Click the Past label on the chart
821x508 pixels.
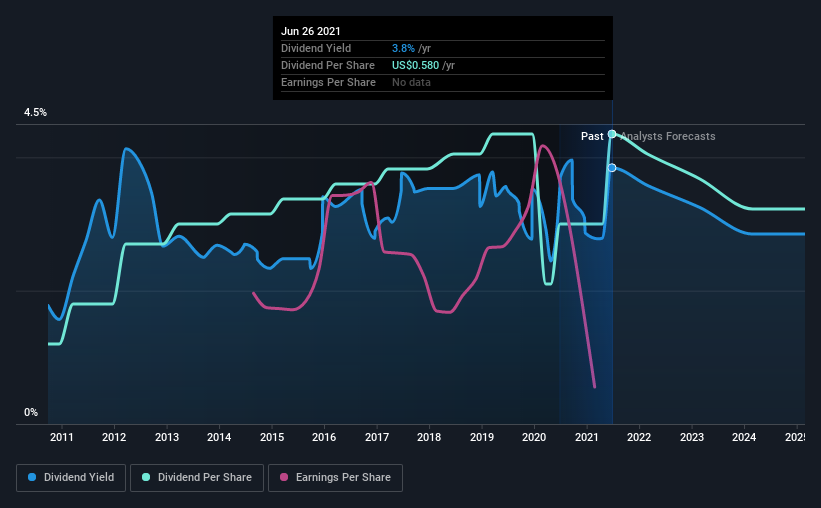pos(592,136)
